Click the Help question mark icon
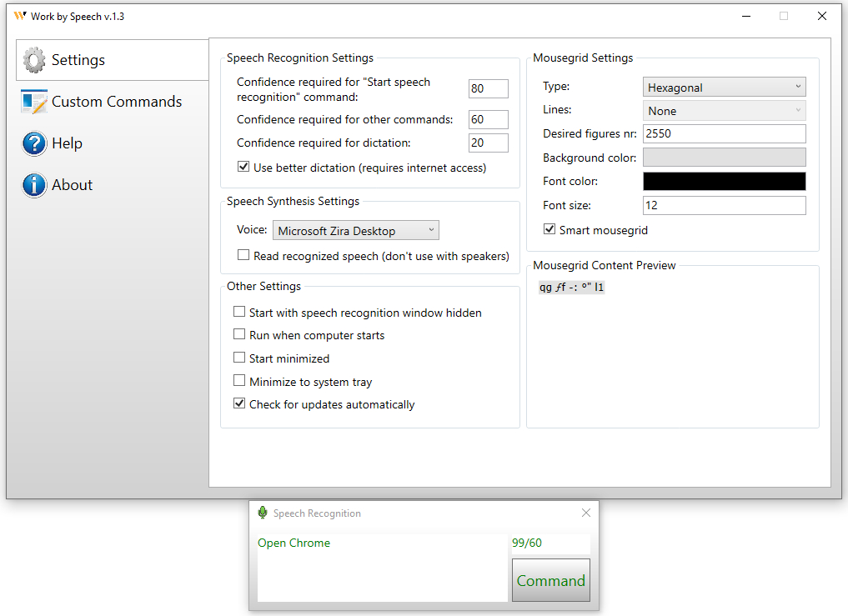Viewport: 848px width, 616px height. click(x=34, y=143)
